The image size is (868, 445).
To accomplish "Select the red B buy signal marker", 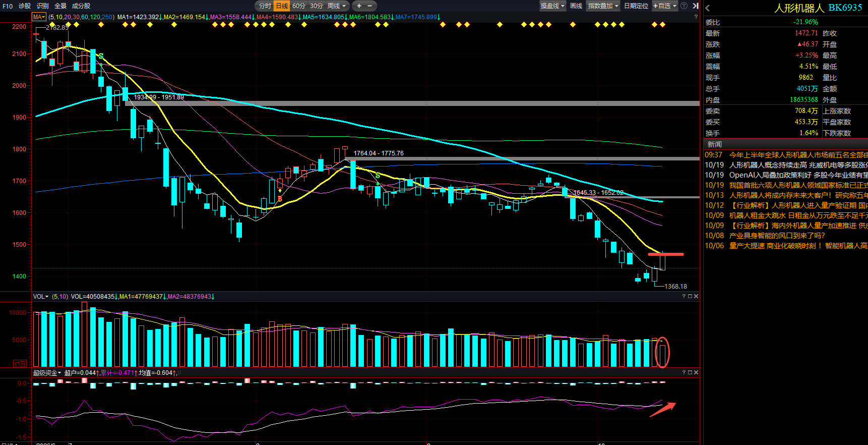I will (280, 199).
